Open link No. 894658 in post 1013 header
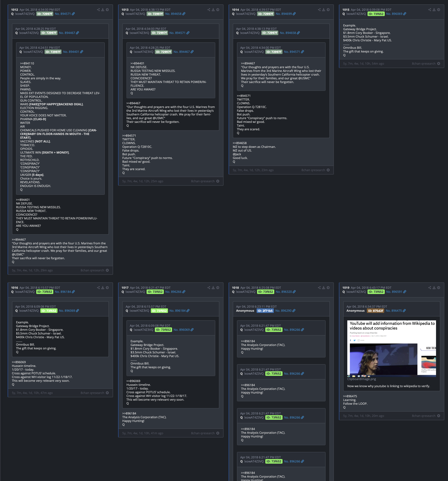The height and width of the screenshot is (481, 448). coord(175,14)
